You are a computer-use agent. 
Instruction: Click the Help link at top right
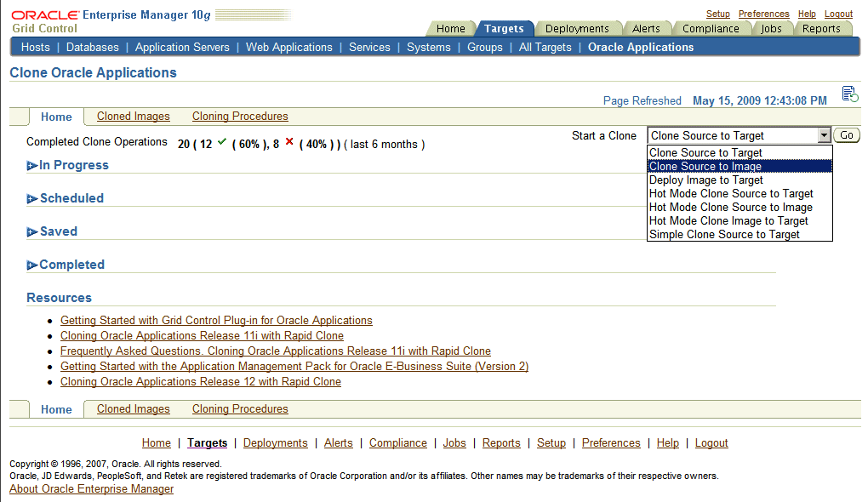coord(807,14)
